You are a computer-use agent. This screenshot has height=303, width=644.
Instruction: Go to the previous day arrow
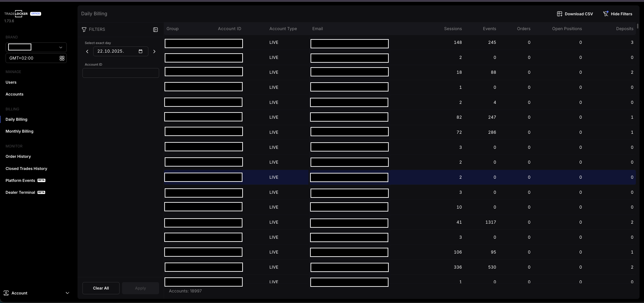pyautogui.click(x=87, y=51)
